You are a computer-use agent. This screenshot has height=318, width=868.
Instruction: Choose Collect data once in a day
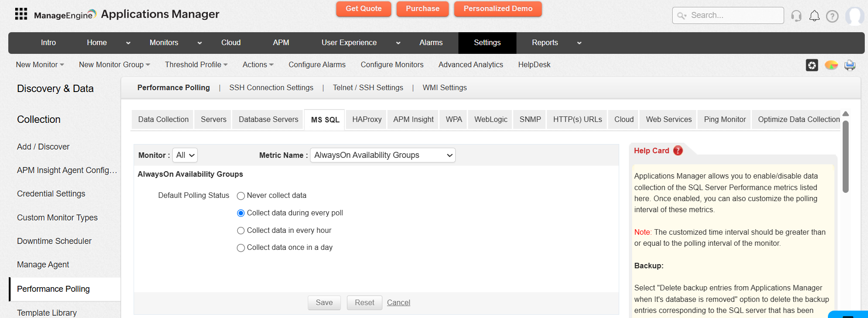click(240, 248)
